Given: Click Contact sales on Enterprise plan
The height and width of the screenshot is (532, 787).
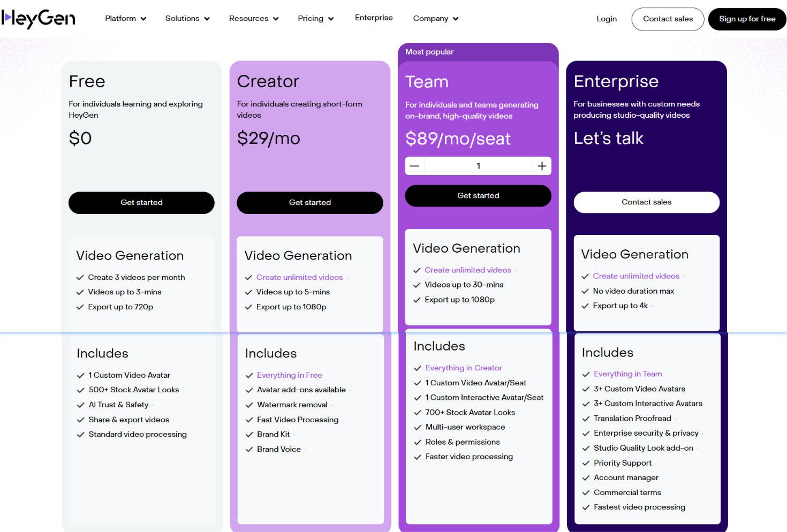Looking at the screenshot, I should tap(646, 202).
